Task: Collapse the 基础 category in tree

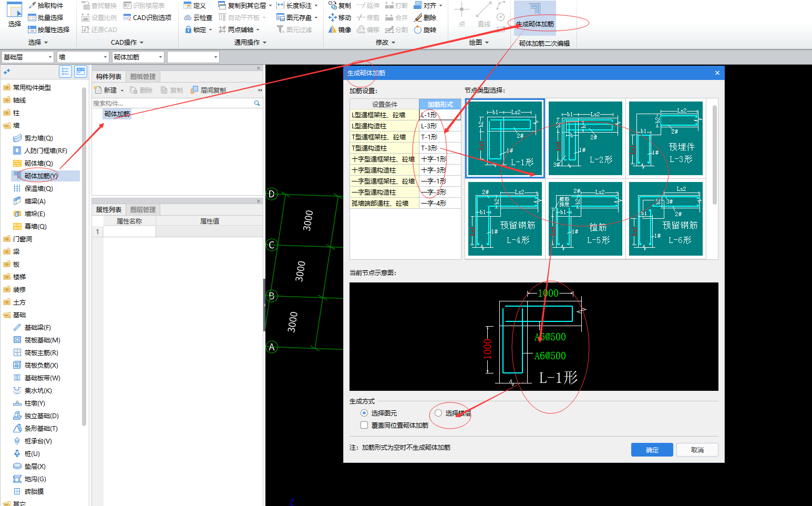Action: 7,315
